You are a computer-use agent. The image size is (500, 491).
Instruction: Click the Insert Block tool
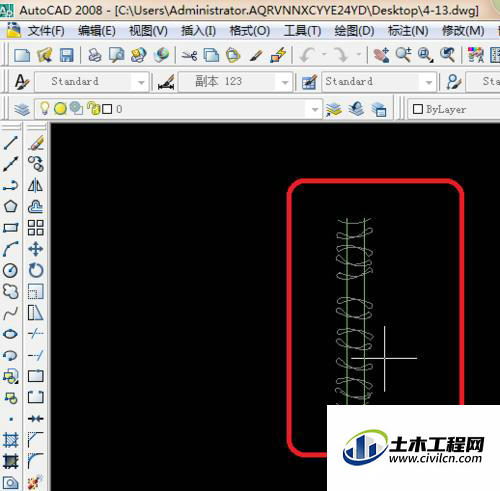pos(10,377)
